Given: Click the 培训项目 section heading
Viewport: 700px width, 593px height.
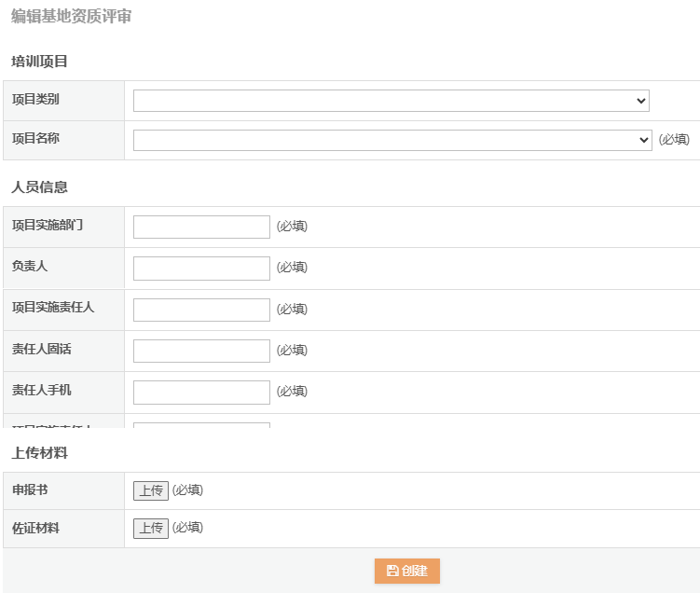Looking at the screenshot, I should coord(39,62).
